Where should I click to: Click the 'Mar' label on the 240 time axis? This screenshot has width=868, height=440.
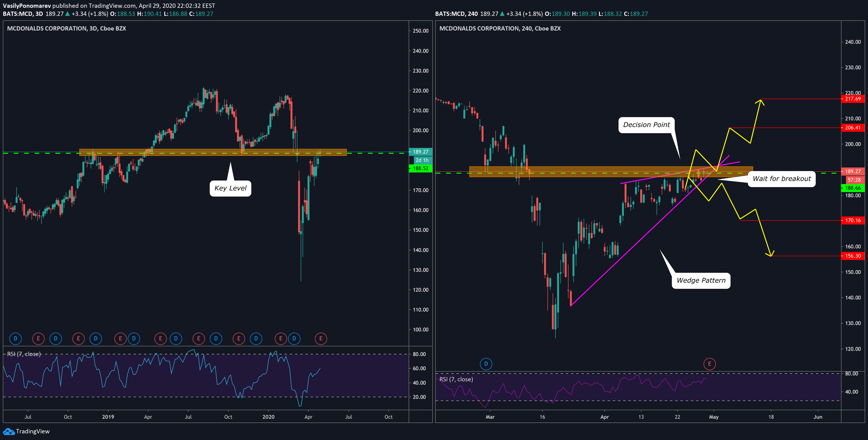pyautogui.click(x=490, y=417)
